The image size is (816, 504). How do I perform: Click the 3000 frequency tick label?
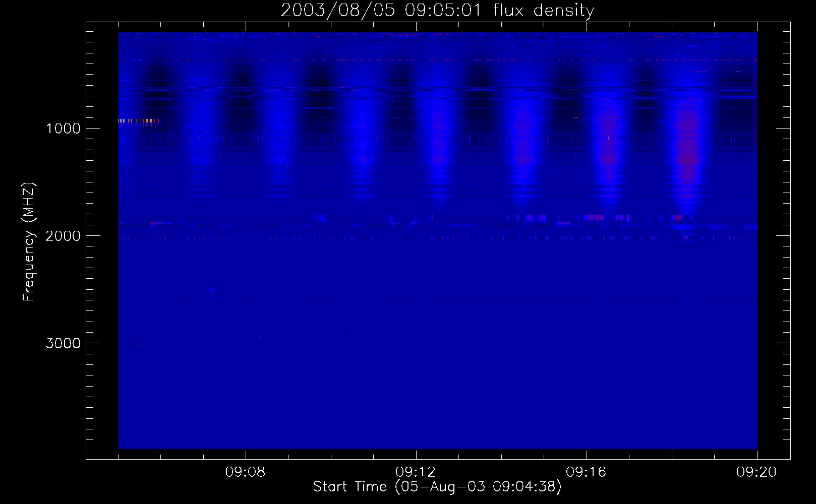tap(63, 343)
